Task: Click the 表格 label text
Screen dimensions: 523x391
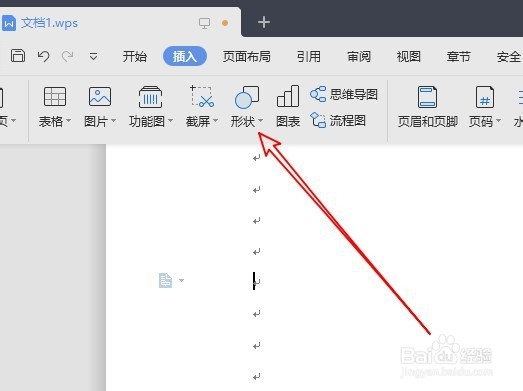Action: [51, 121]
